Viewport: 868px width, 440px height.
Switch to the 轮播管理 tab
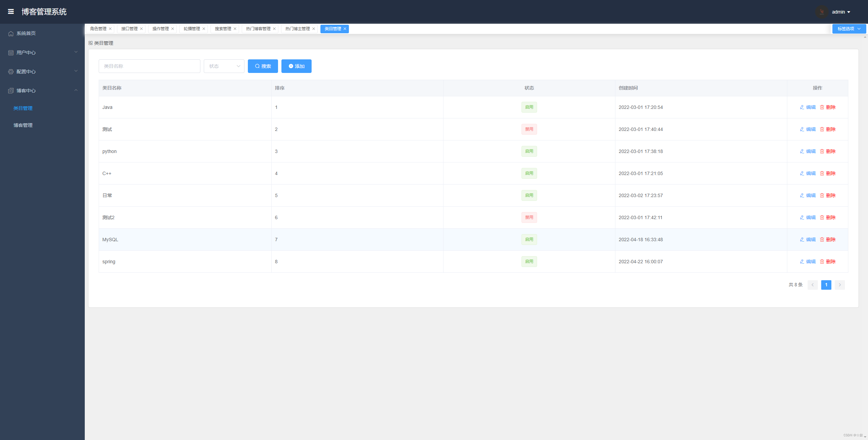[x=192, y=29]
